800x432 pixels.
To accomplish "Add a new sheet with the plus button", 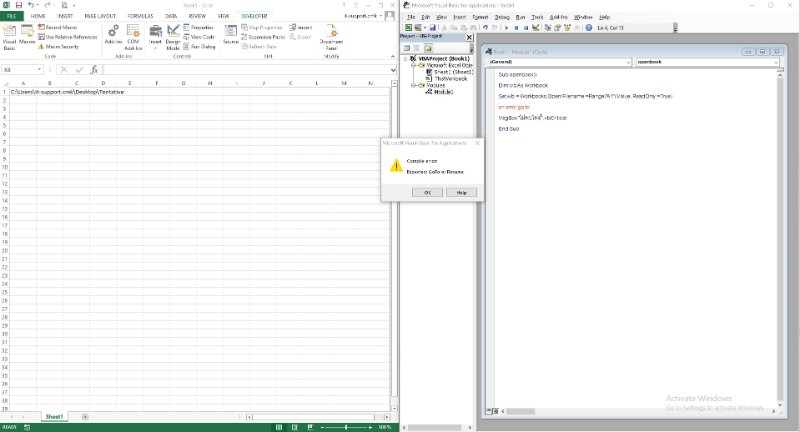I will [85, 415].
